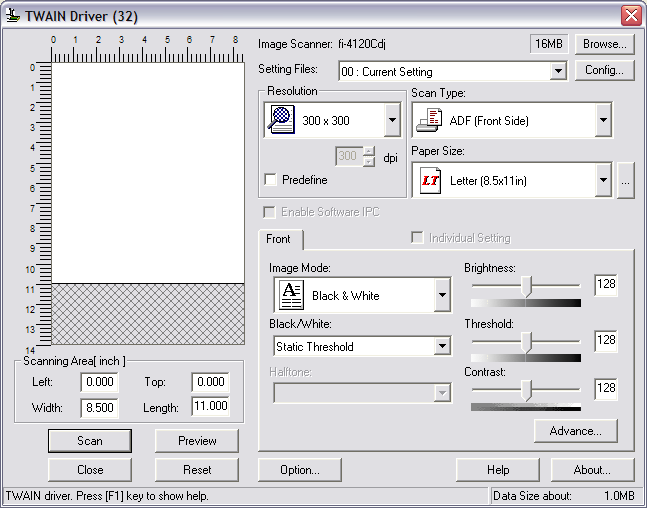Expand the Resolution 300 x 300 dropdown
This screenshot has width=647, height=508.
[x=392, y=120]
